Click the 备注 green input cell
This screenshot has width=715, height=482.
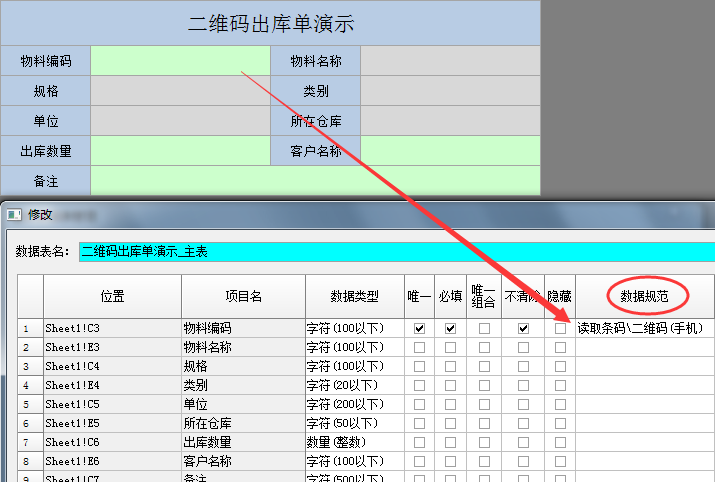coord(315,181)
